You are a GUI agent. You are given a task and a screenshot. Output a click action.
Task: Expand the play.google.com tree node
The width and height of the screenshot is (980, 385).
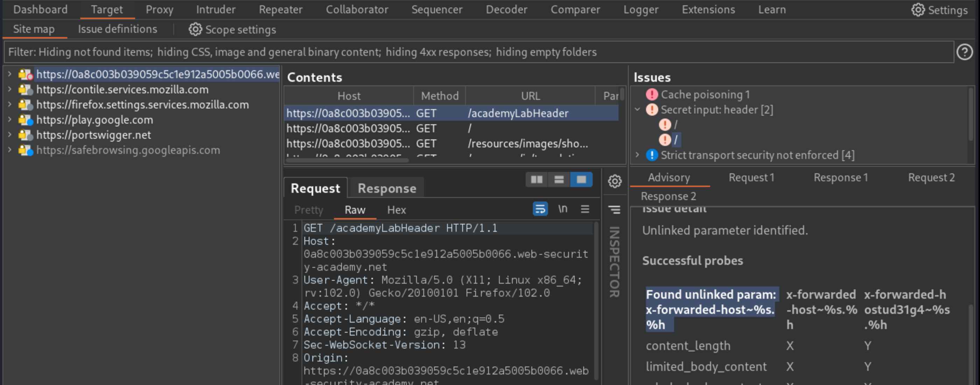pos(9,119)
